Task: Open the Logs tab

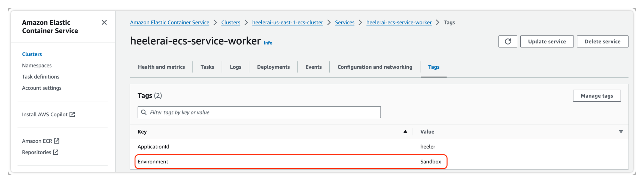Action: (236, 67)
